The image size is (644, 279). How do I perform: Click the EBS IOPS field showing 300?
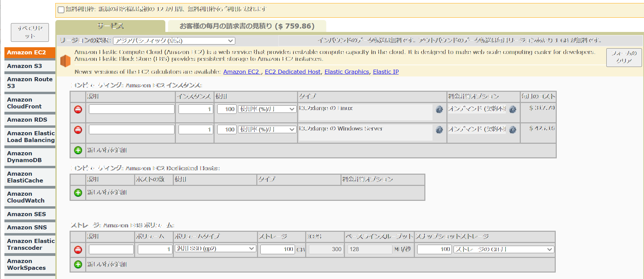pyautogui.click(x=326, y=249)
